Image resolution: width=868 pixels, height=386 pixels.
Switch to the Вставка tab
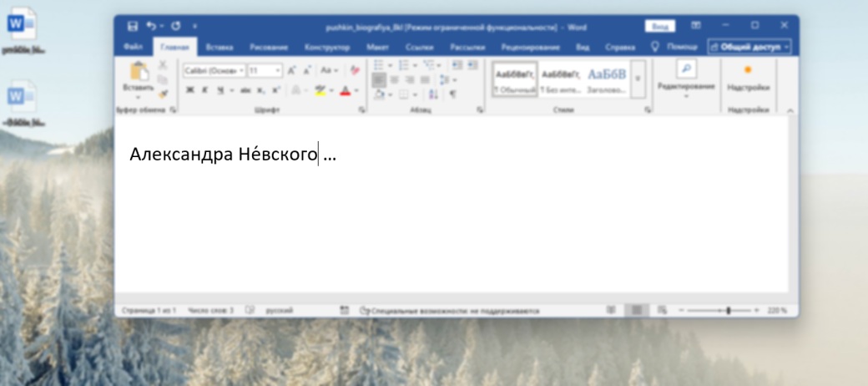(220, 48)
